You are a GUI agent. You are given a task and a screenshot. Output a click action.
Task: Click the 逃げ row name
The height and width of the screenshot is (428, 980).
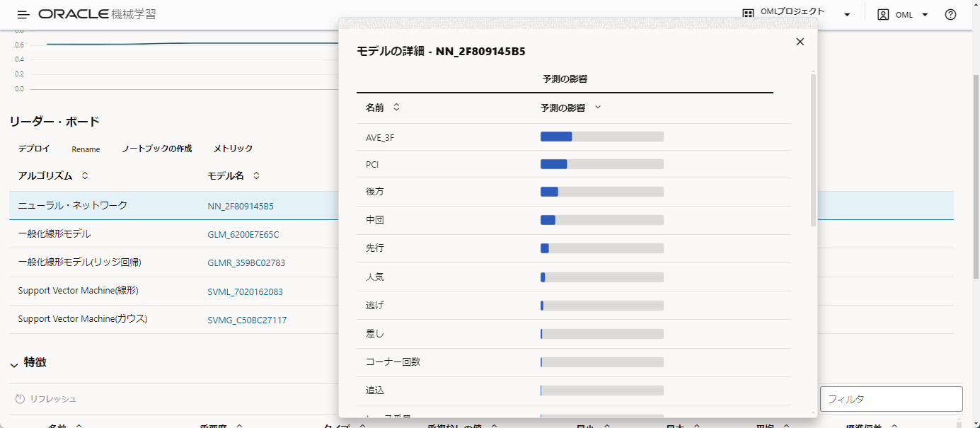click(x=375, y=305)
